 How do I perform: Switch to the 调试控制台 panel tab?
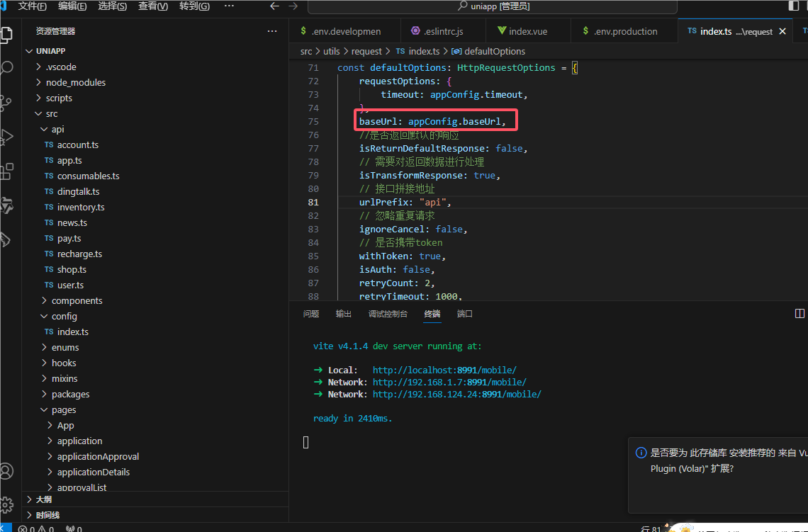pos(388,314)
